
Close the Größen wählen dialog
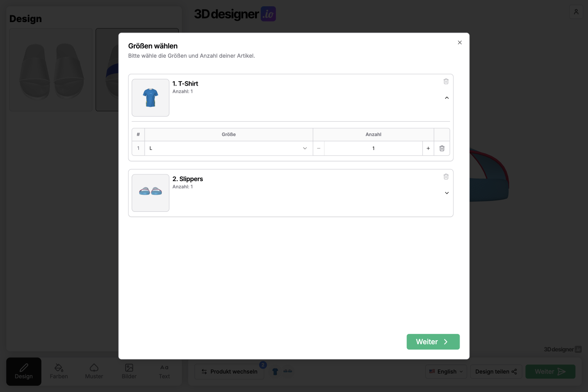point(460,43)
